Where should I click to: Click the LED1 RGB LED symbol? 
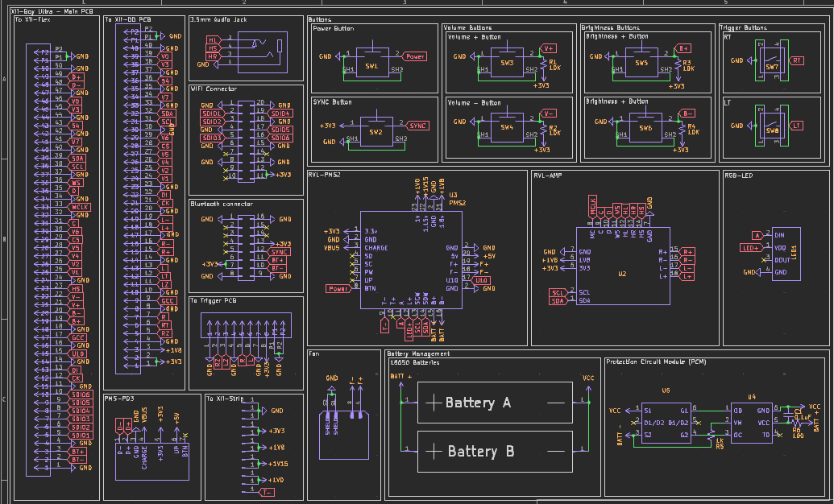[786, 254]
